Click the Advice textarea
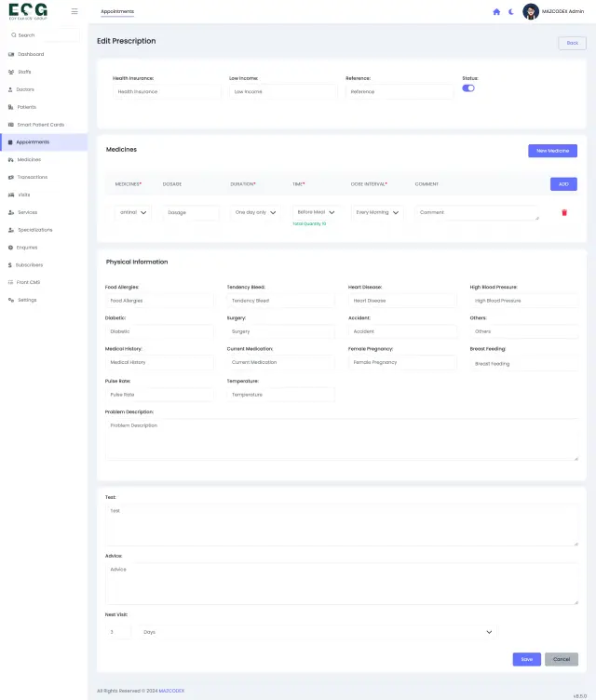Viewport: 596px width, 700px height. [x=342, y=584]
